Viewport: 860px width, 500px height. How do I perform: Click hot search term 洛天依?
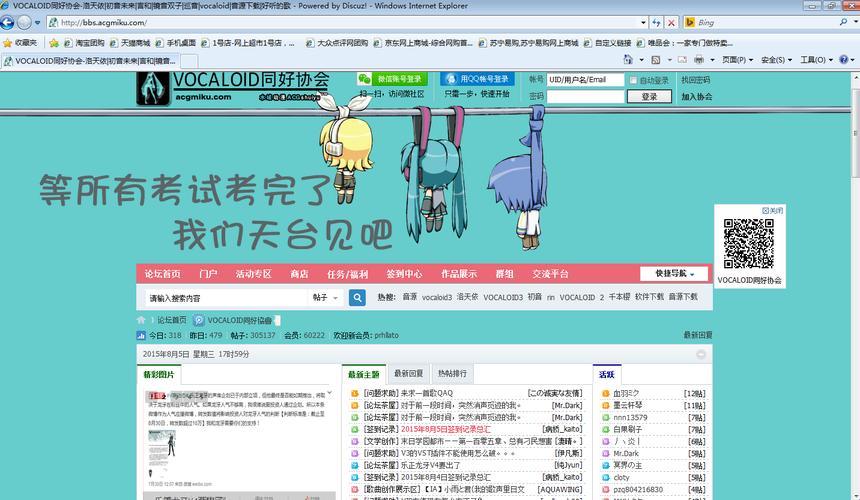(x=467, y=297)
